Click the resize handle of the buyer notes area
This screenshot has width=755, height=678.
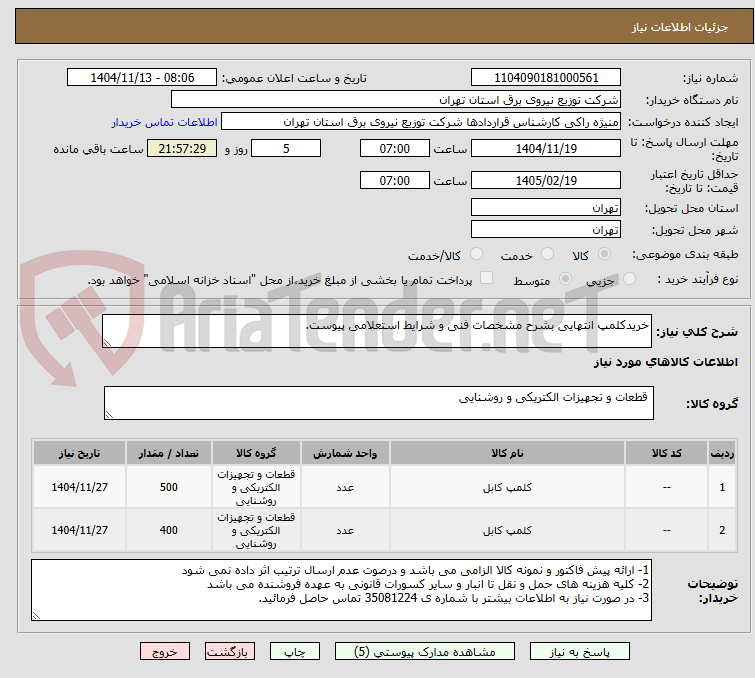coord(36,615)
